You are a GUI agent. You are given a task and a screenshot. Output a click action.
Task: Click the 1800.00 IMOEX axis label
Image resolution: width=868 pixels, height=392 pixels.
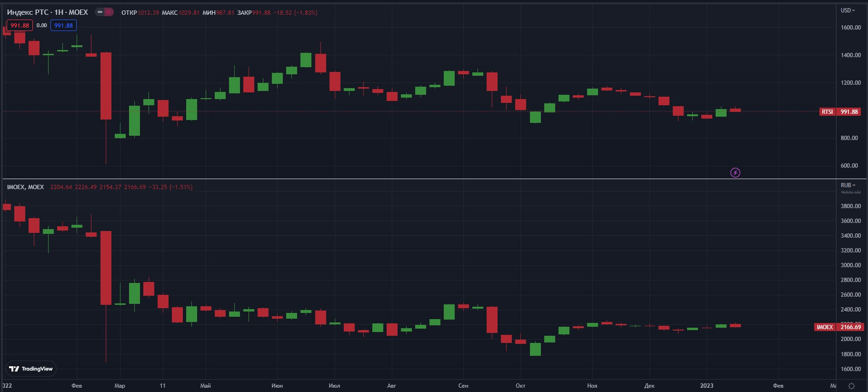(850, 354)
